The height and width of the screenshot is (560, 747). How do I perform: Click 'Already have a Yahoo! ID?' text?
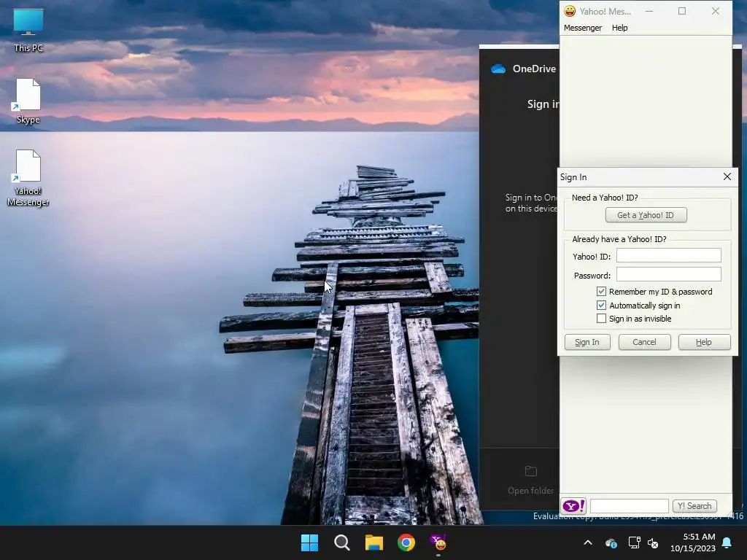[x=619, y=239]
